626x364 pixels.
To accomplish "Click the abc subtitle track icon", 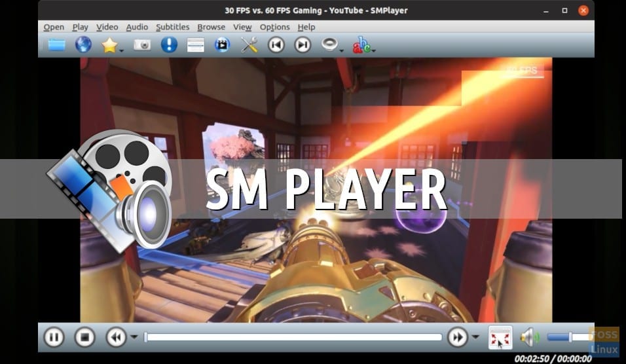I will [x=361, y=45].
